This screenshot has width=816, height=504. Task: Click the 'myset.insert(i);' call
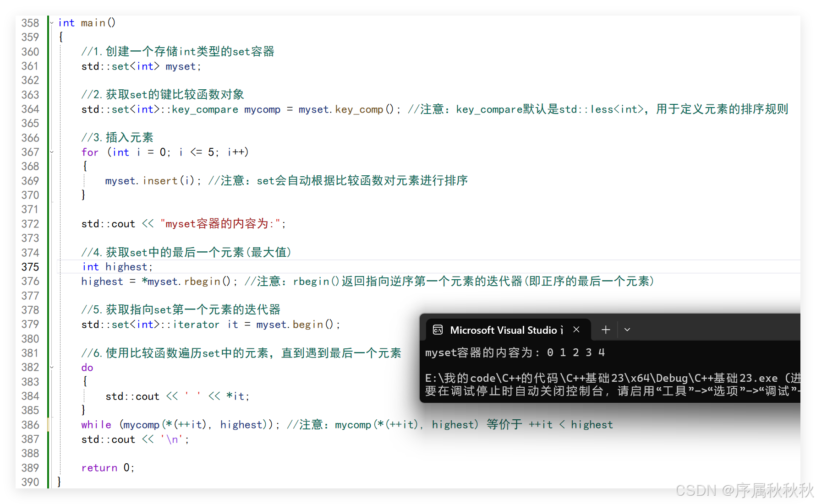pos(153,181)
